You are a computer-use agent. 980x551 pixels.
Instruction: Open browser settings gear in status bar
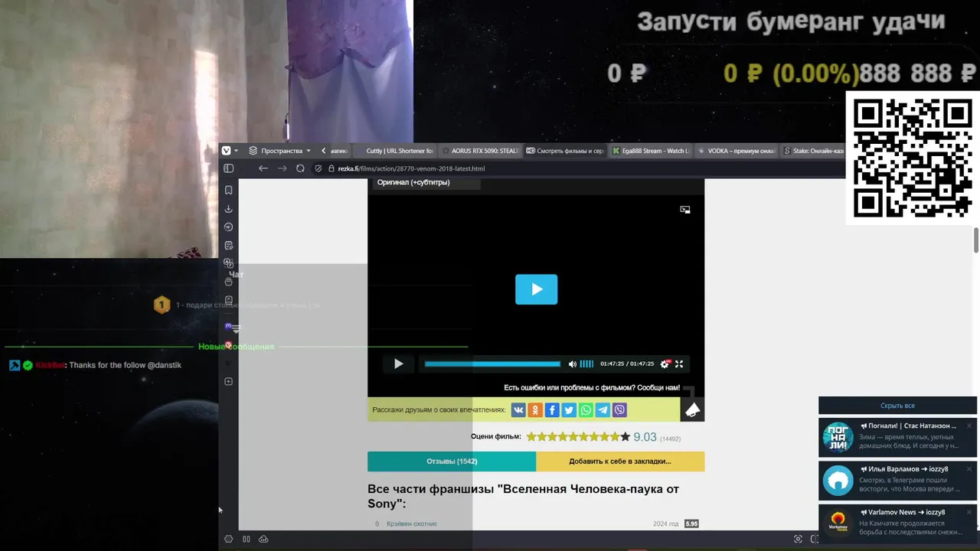228,539
